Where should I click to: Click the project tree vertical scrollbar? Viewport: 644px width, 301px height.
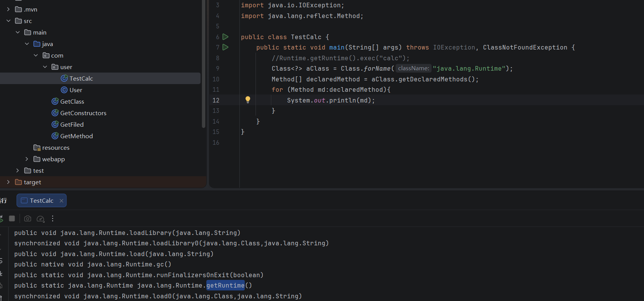(204, 63)
